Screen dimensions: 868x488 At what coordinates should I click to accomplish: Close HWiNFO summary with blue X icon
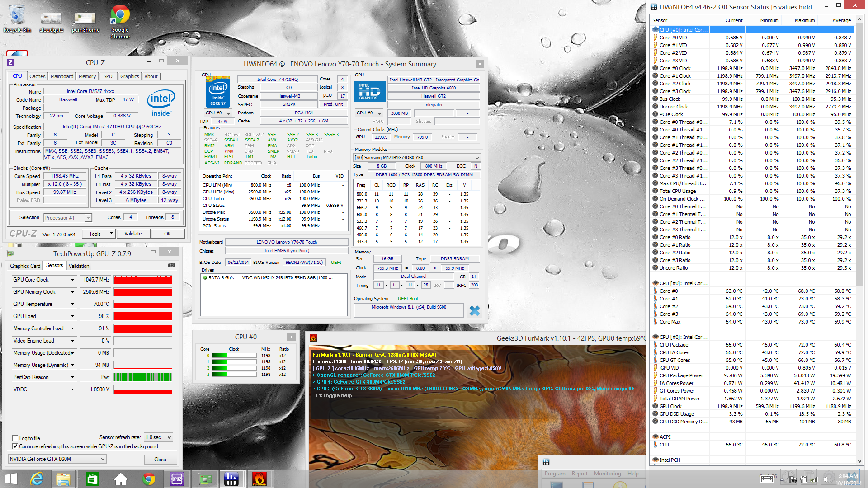point(474,311)
